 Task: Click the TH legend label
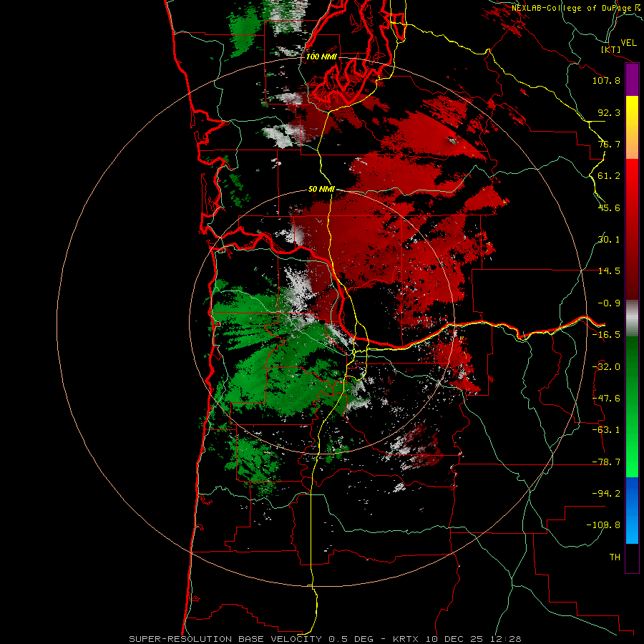click(615, 557)
